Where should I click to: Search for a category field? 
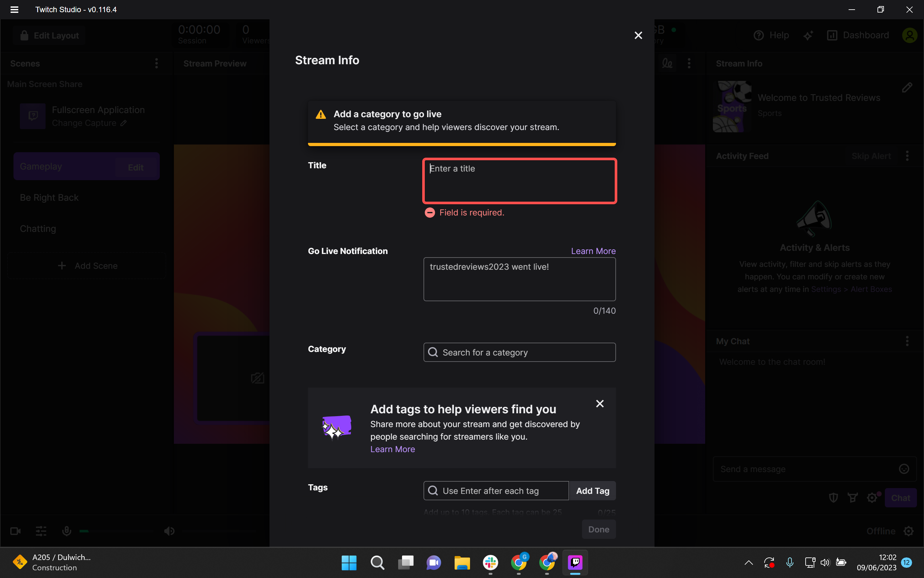[519, 352]
